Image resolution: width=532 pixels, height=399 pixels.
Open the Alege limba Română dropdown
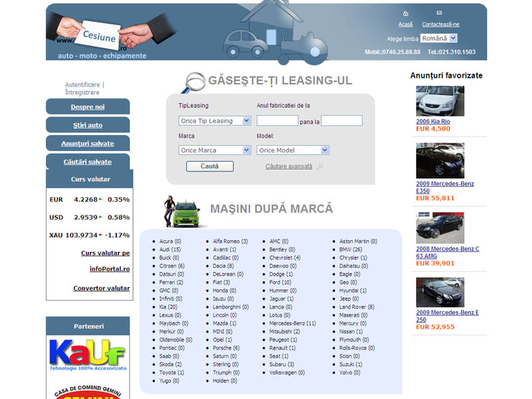pyautogui.click(x=439, y=39)
